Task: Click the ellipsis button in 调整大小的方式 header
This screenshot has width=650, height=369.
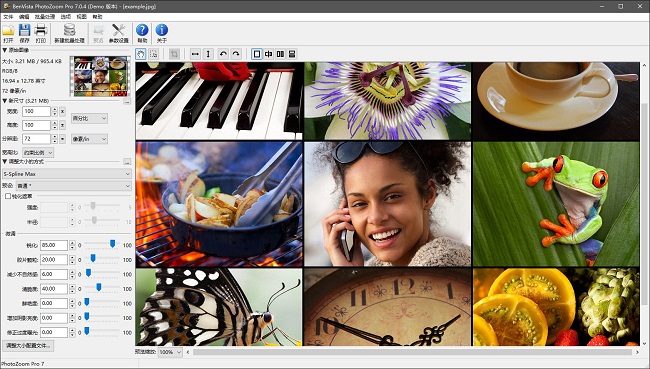Action: [x=127, y=161]
